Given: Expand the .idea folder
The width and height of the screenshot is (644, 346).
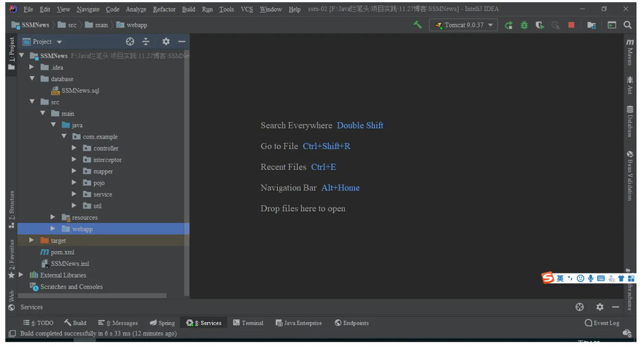Looking at the screenshot, I should click(32, 67).
